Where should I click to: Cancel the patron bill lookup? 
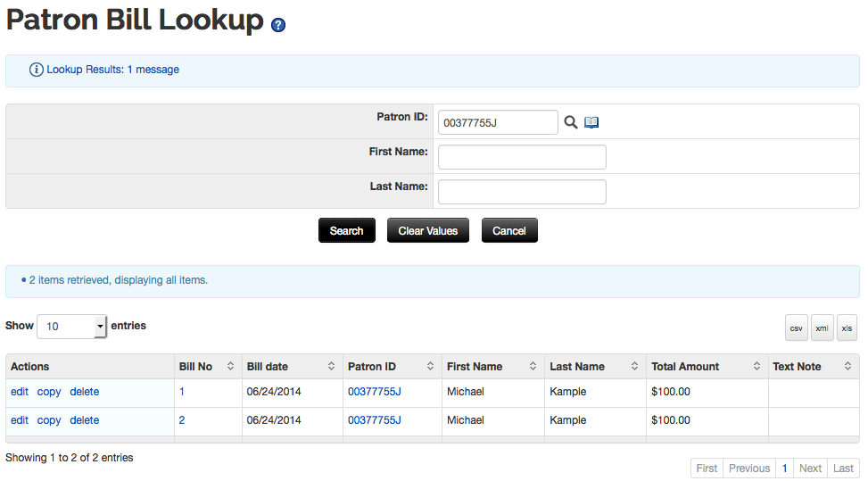[509, 230]
